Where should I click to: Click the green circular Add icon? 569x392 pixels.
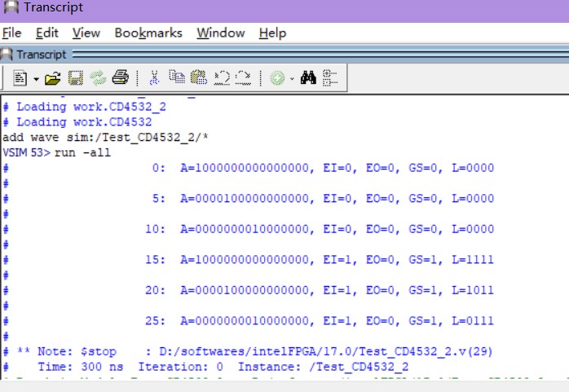(278, 78)
